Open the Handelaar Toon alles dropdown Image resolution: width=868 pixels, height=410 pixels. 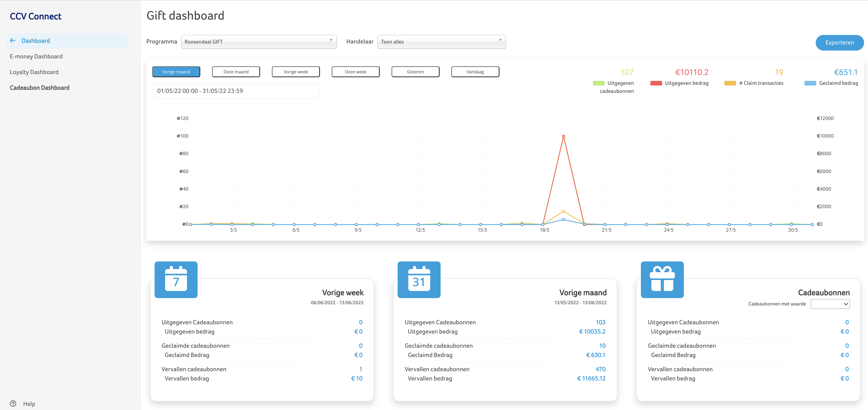441,42
